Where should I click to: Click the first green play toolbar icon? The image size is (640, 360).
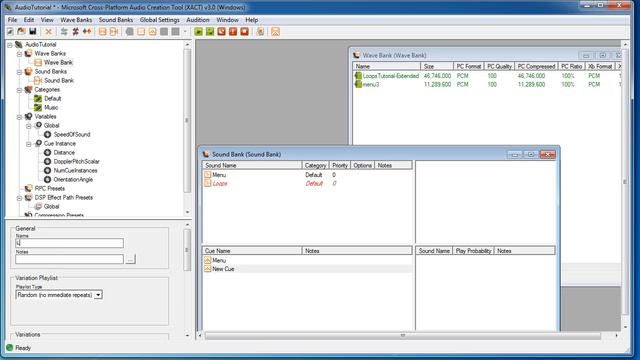[198, 31]
